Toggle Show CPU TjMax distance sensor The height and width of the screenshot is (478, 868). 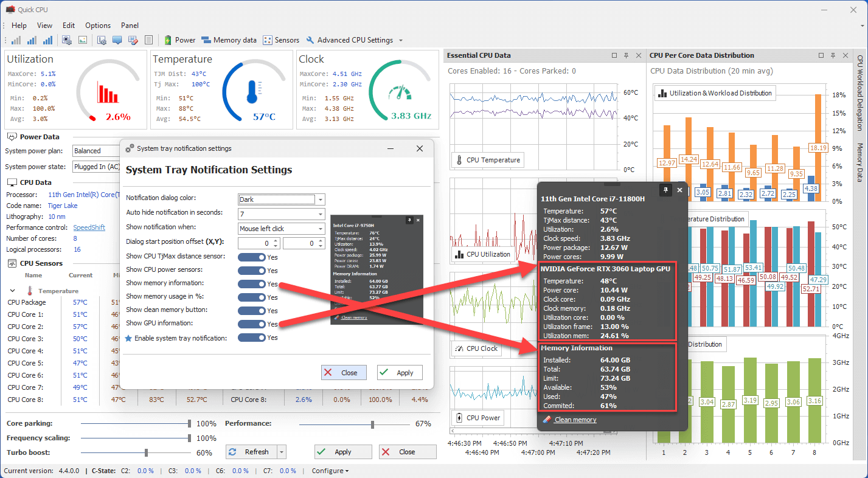(251, 257)
